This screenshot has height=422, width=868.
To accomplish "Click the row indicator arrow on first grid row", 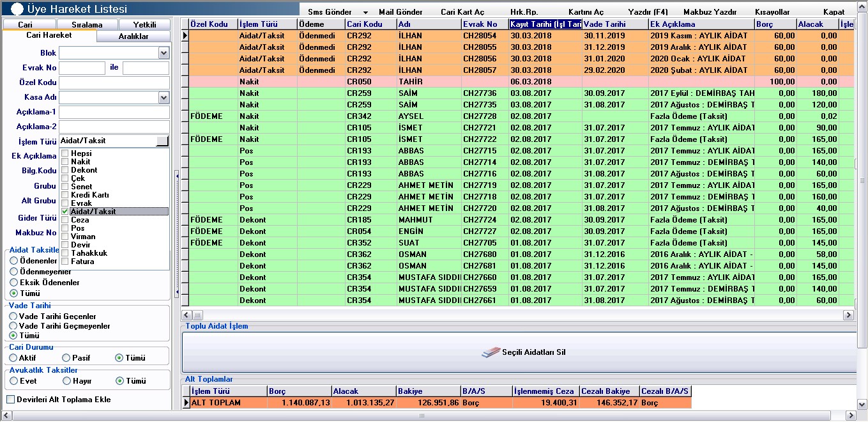I will (185, 36).
